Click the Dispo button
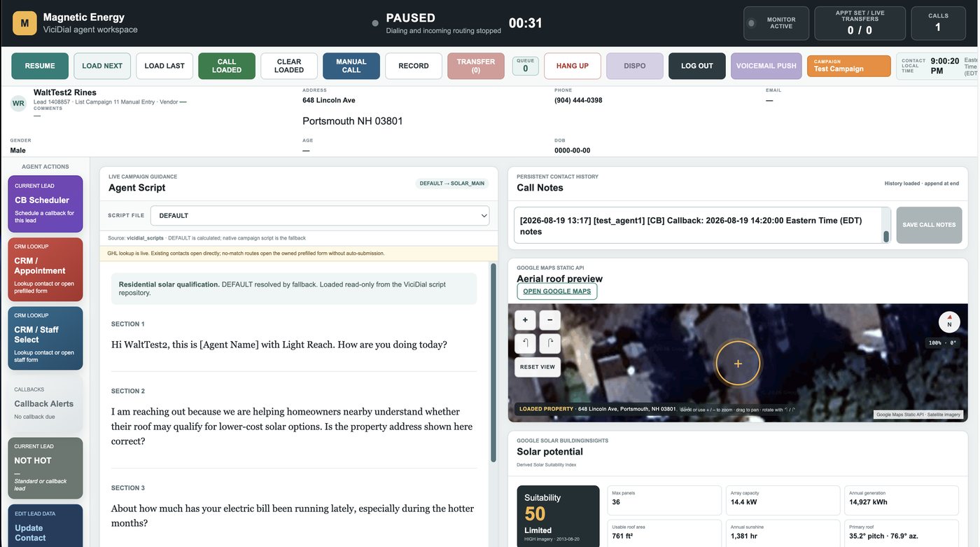 (635, 66)
